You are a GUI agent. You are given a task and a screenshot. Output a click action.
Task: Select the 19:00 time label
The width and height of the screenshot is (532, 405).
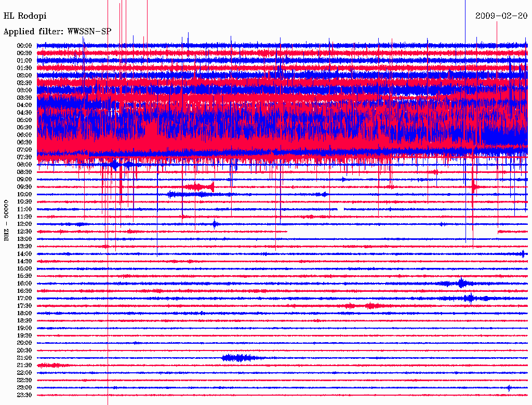click(x=24, y=328)
